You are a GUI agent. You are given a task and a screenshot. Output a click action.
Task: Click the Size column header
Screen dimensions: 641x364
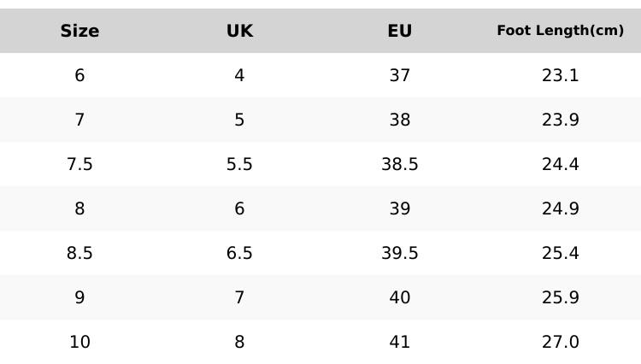[x=79, y=31]
